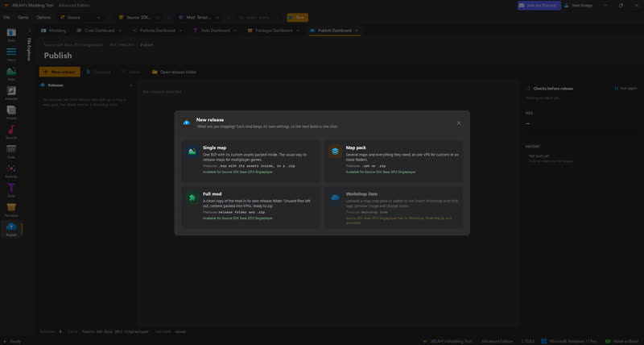The width and height of the screenshot is (644, 345).
Task: Close the Texts Dashboard tab
Action: pyautogui.click(x=235, y=31)
